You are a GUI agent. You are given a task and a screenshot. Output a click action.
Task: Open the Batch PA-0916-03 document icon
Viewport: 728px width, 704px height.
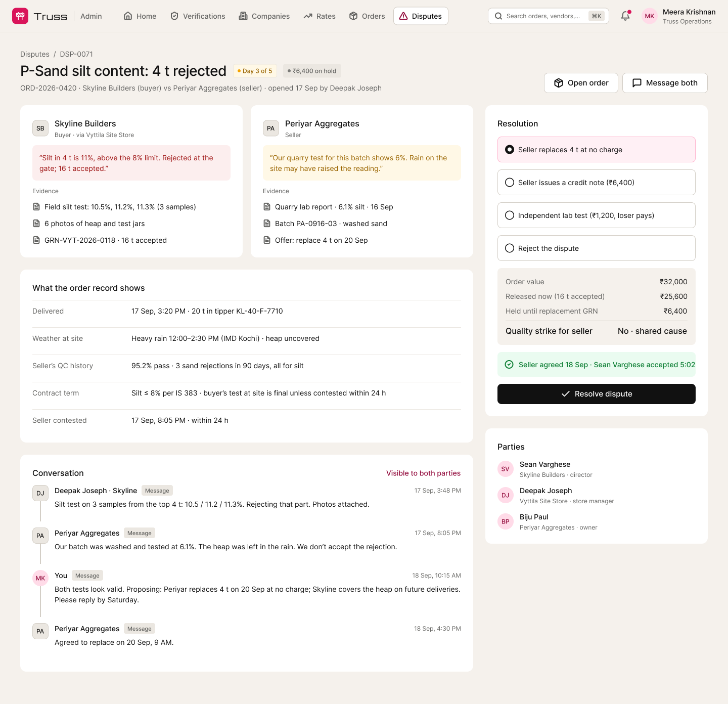pos(267,224)
